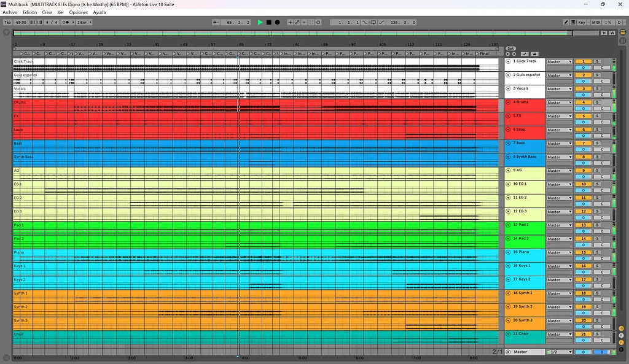This screenshot has height=364, width=629.
Task: Open the Quantization menu showing 1 Bar
Action: pyautogui.click(x=84, y=23)
